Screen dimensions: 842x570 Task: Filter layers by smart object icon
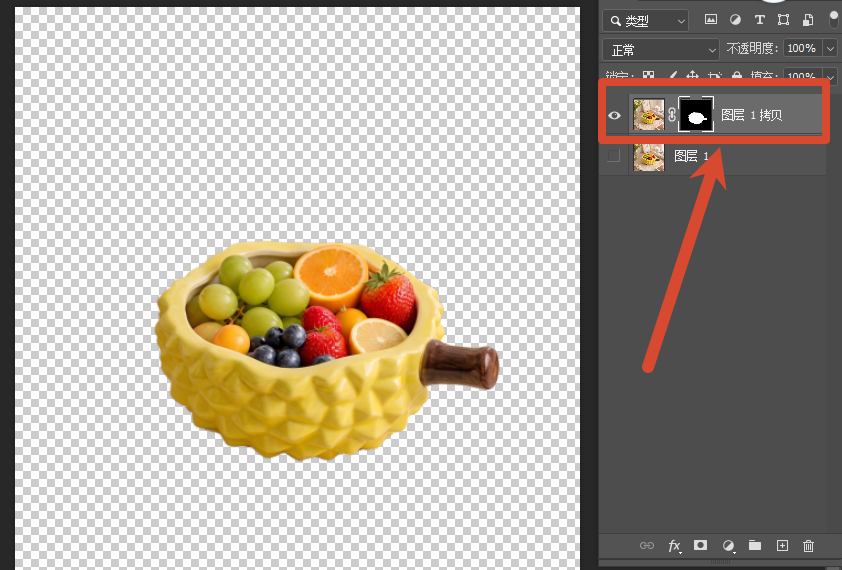point(808,20)
